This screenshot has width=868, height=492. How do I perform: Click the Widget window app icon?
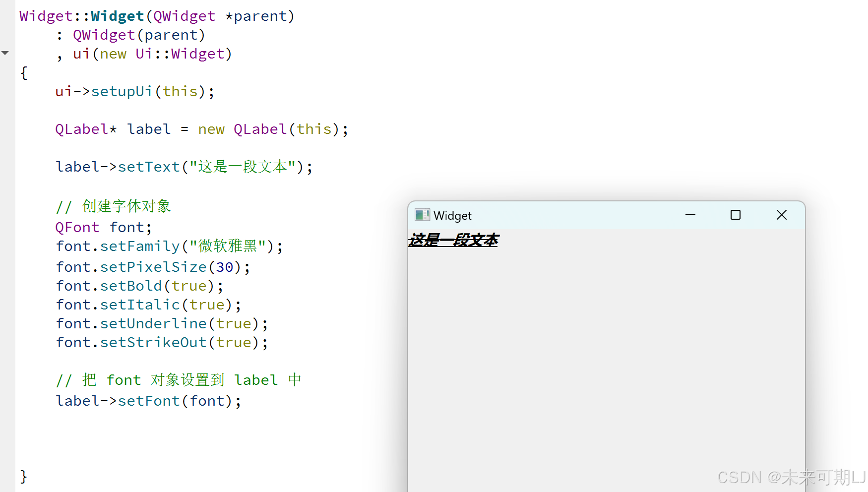pos(422,215)
